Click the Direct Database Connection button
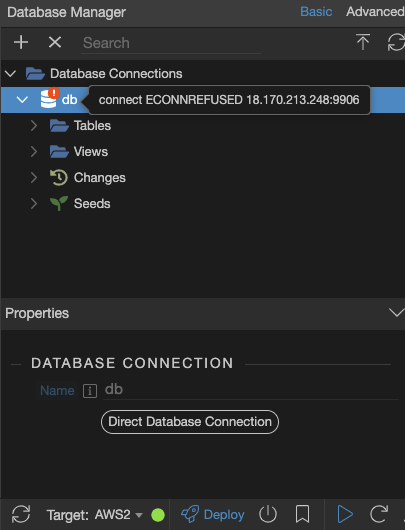This screenshot has width=405, height=530. point(190,422)
